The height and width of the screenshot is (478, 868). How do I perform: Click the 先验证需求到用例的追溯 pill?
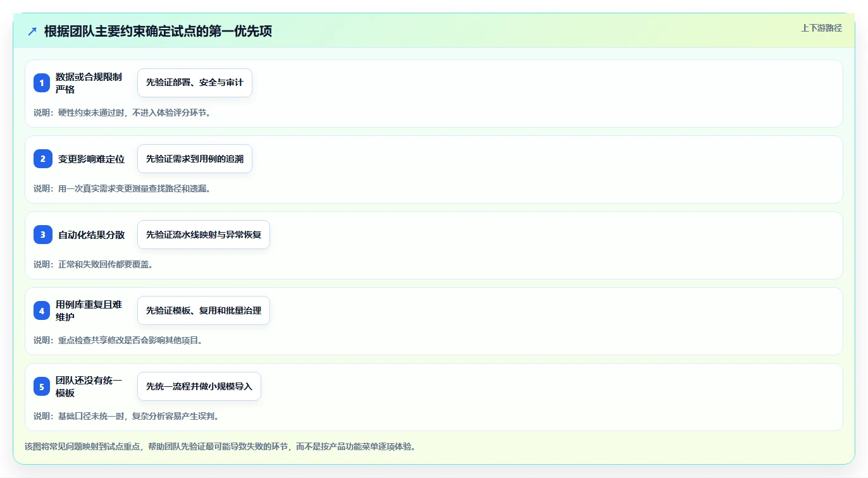pos(195,159)
